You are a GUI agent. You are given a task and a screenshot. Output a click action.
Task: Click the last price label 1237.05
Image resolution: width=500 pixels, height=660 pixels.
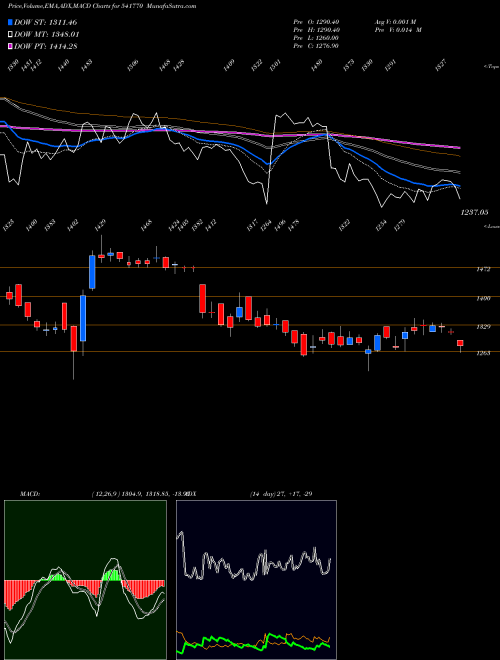click(x=474, y=213)
